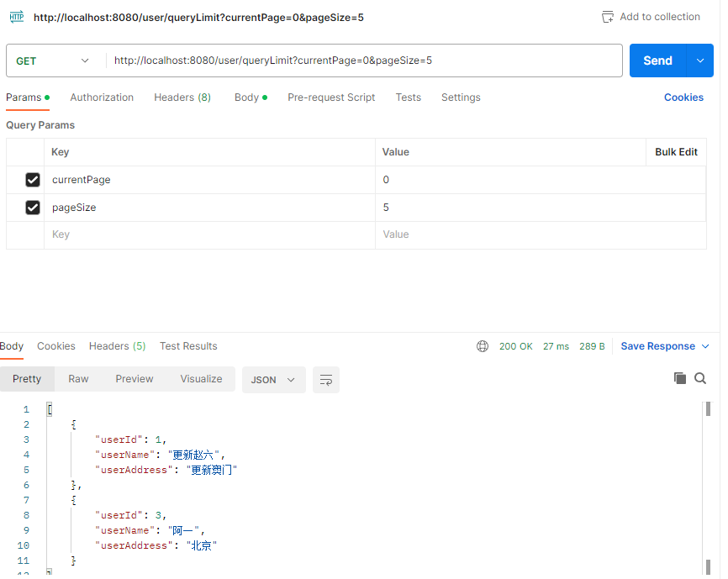Open the Cookies link
The image size is (728, 579).
(683, 97)
